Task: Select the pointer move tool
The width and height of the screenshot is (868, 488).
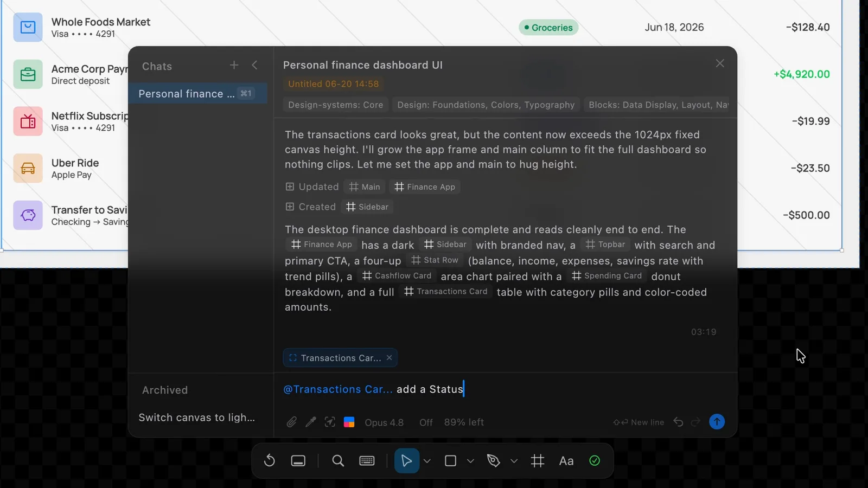Action: point(406,461)
